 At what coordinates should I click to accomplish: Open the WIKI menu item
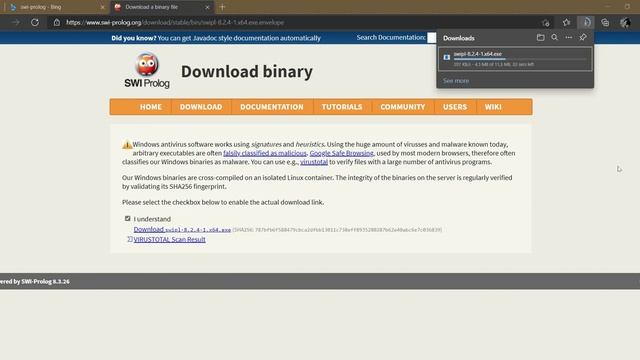[493, 107]
